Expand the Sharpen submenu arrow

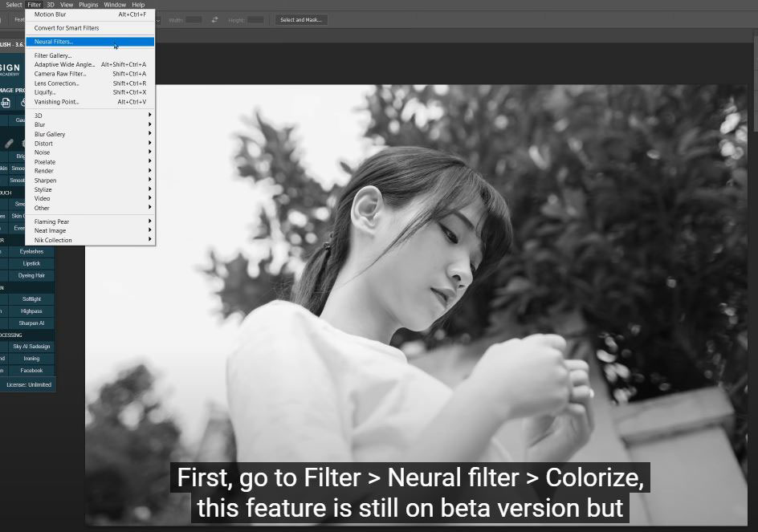point(149,181)
